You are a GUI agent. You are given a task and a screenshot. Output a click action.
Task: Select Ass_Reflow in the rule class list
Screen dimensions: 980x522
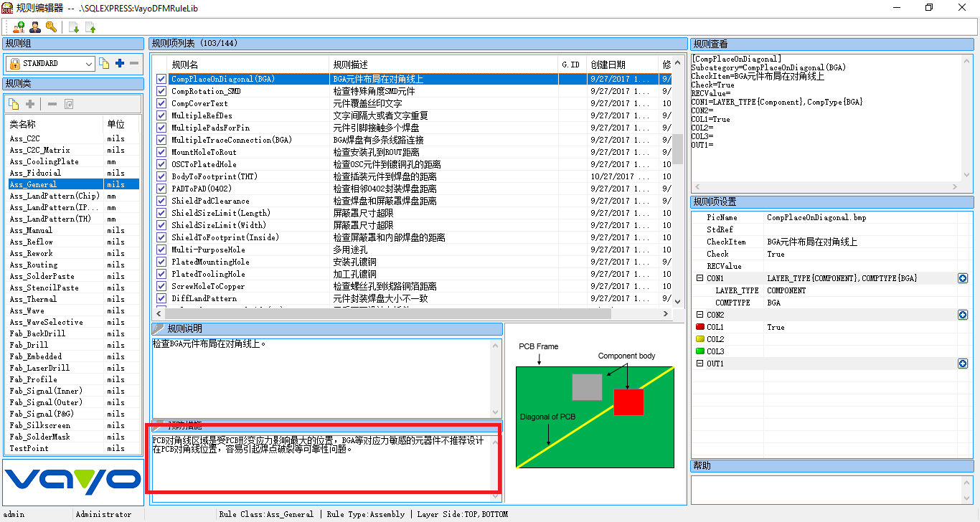32,242
